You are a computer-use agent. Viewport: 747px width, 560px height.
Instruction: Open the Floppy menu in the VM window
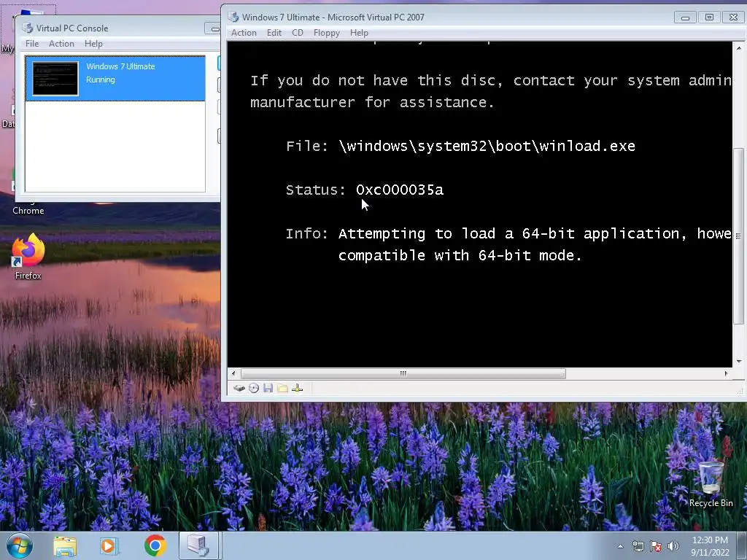coord(327,33)
